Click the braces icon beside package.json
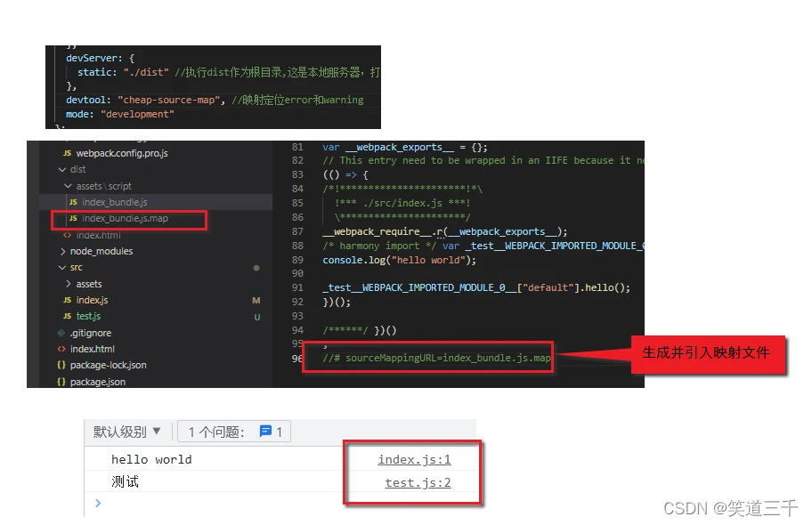812x525 pixels. click(x=61, y=382)
